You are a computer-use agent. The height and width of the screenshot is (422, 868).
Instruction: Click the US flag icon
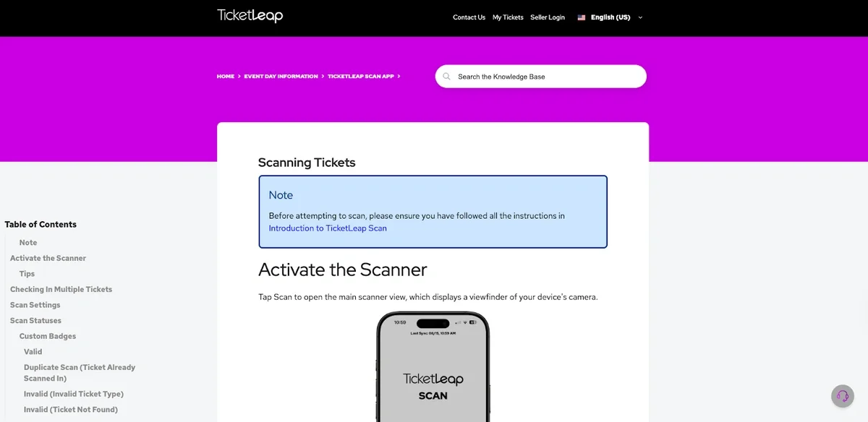coord(582,17)
